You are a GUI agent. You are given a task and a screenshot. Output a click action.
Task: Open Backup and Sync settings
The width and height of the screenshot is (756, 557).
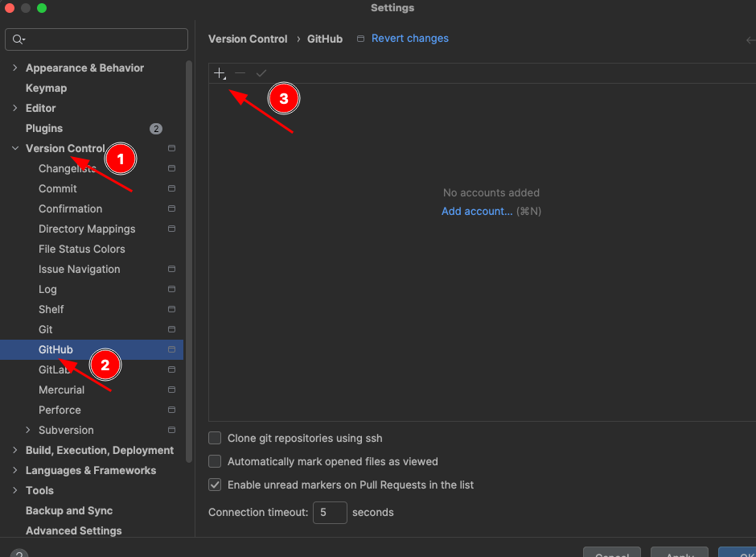(x=69, y=510)
